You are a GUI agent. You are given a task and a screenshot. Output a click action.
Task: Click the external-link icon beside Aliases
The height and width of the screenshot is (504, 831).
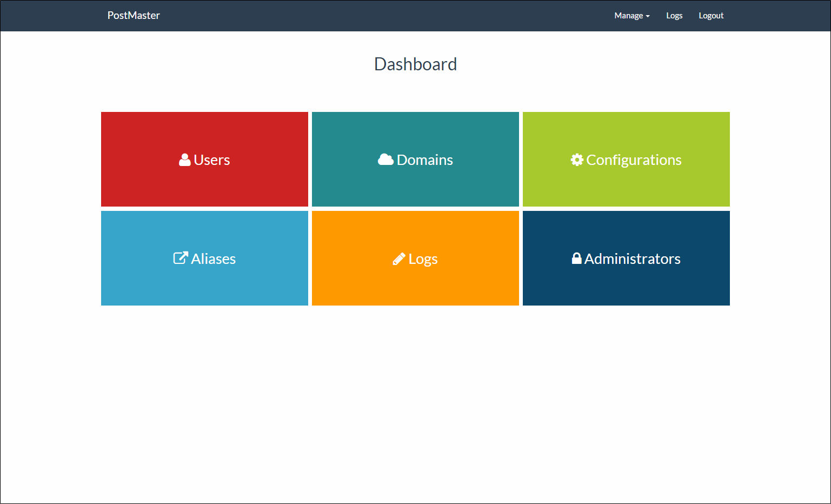tap(180, 258)
